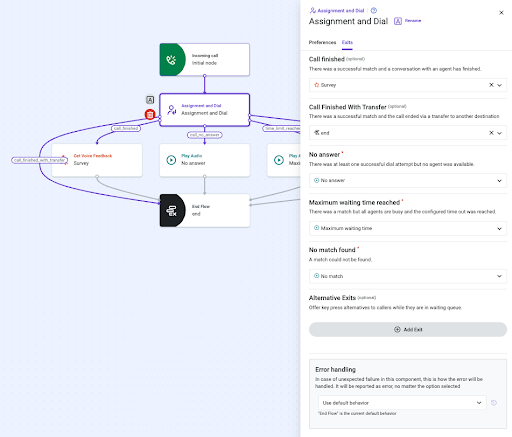
Task: Open help icon next to Assignment and Dial
Action: [x=374, y=11]
